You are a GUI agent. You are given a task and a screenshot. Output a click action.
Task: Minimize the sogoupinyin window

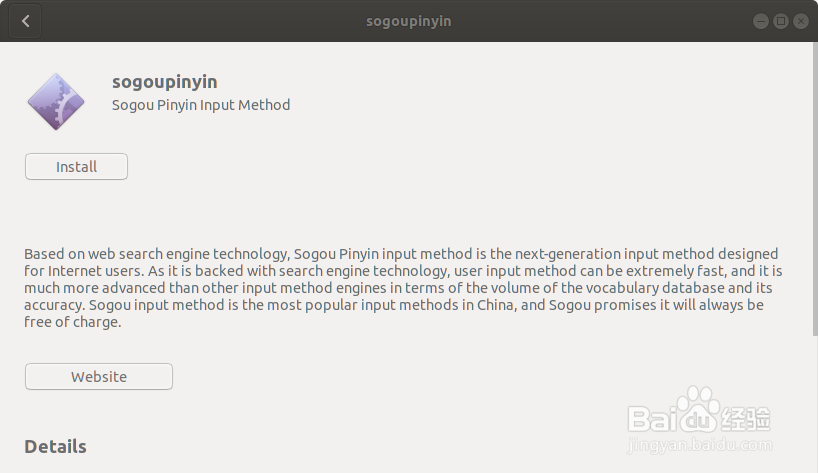point(761,21)
